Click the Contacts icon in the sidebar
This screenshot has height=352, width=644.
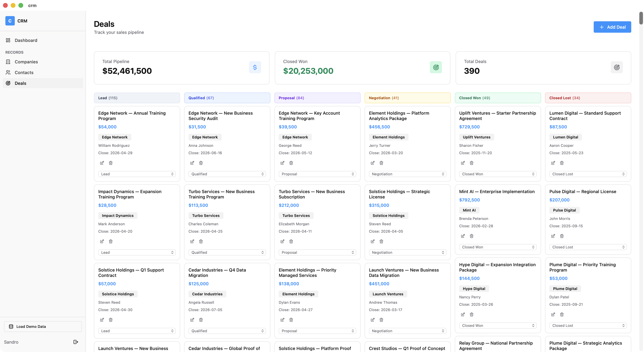click(8, 72)
